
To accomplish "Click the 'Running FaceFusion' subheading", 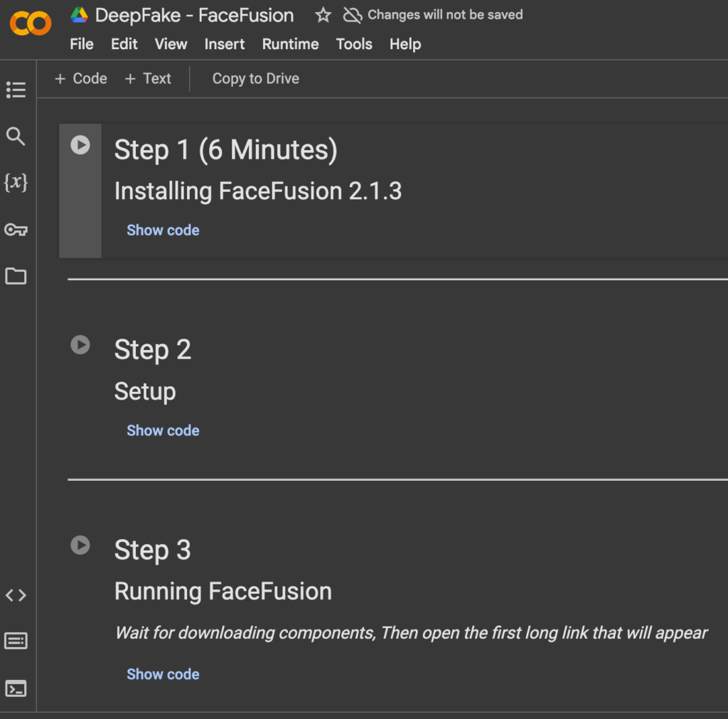I will point(223,591).
